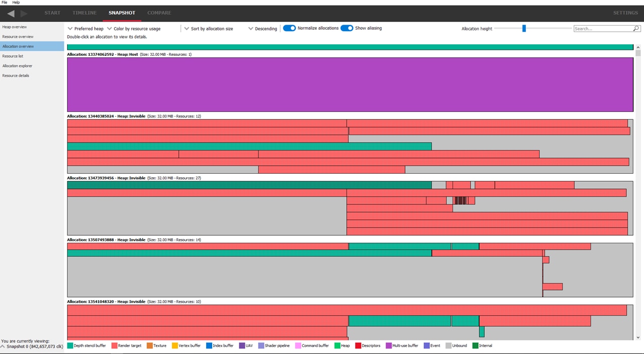The width and height of the screenshot is (644, 354).
Task: Click the search magnifier icon
Action: [x=636, y=29]
